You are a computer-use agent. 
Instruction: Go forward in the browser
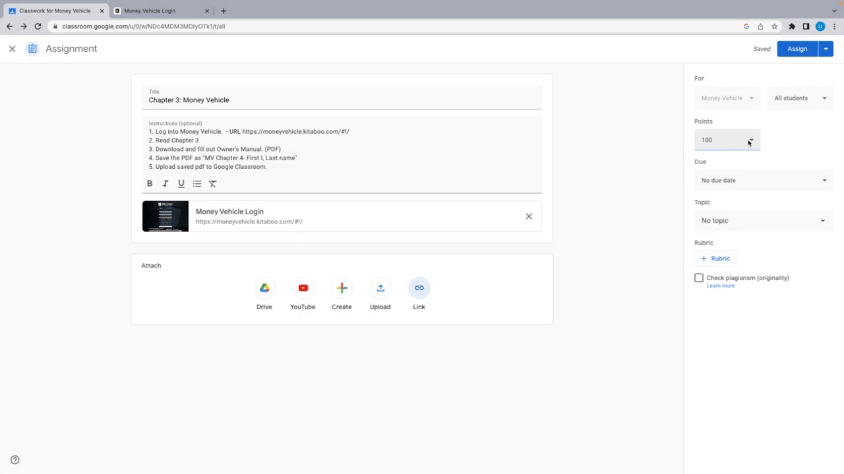pyautogui.click(x=24, y=26)
